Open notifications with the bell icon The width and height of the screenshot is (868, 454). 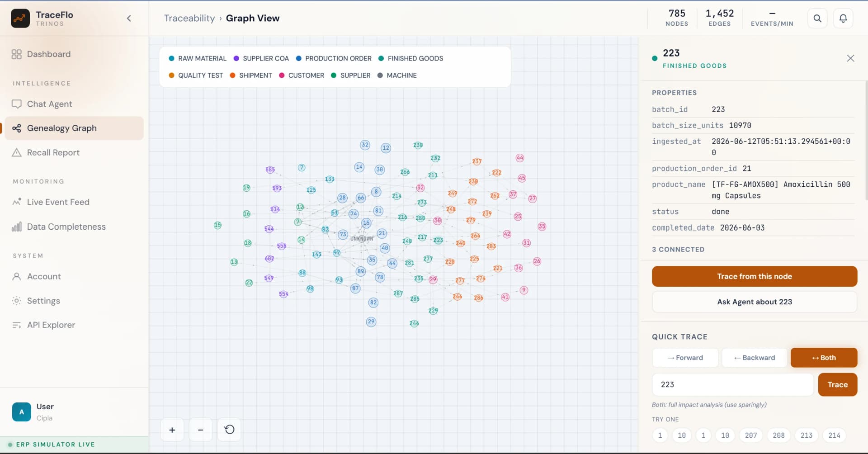pyautogui.click(x=843, y=19)
